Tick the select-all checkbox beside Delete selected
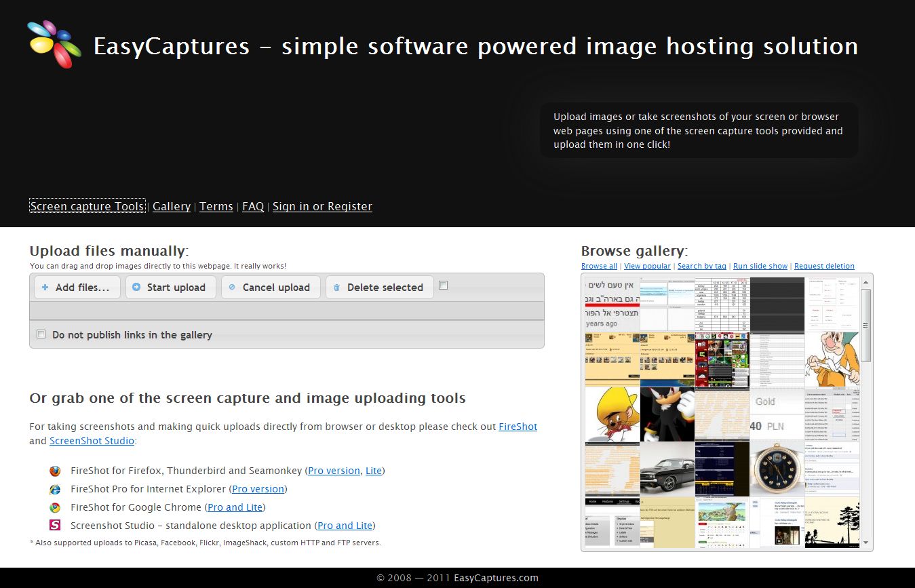Image resolution: width=915 pixels, height=588 pixels. [443, 286]
